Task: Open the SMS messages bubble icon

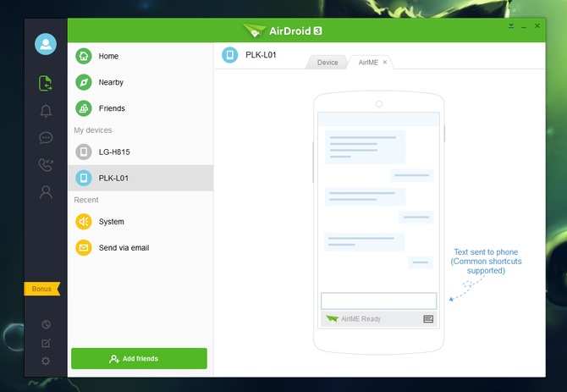Action: pyautogui.click(x=46, y=137)
